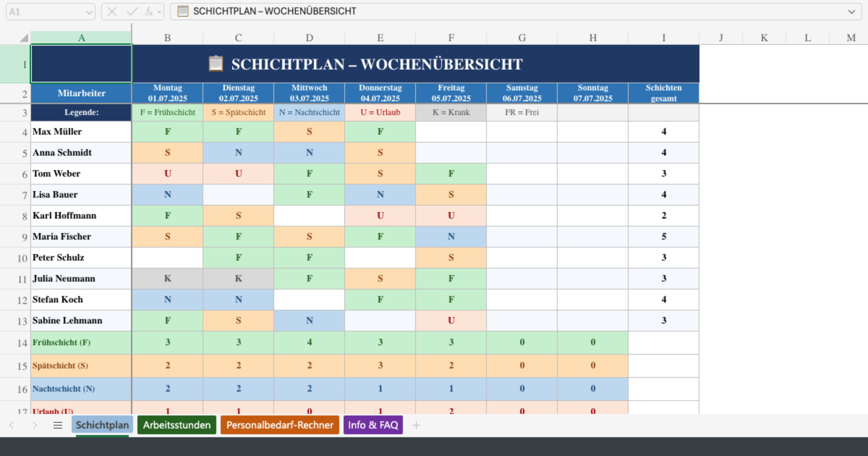Image resolution: width=868 pixels, height=456 pixels.
Task: Click Maria Fischer's Schichten gesamt total
Action: (664, 237)
